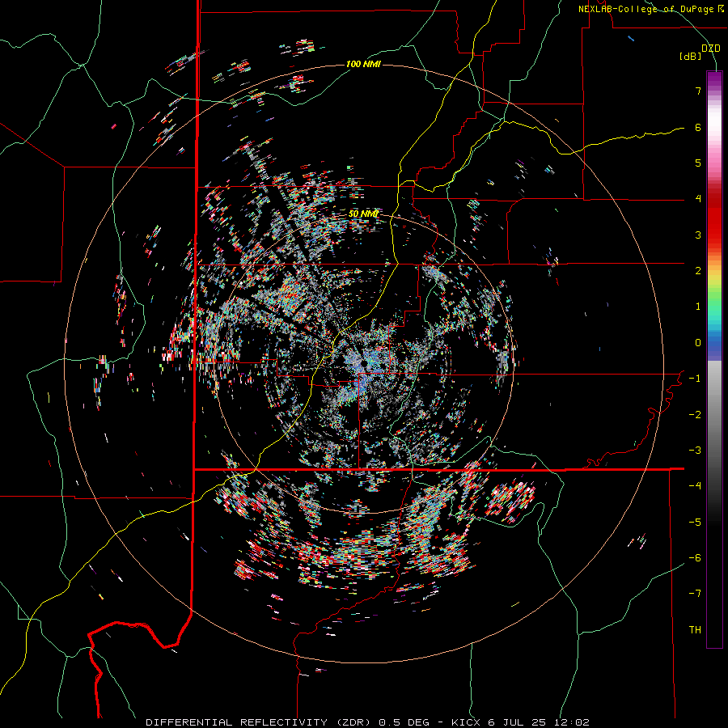Click the -1 value on color scale
Image resolution: width=728 pixels, height=728 pixels.
pyautogui.click(x=695, y=379)
